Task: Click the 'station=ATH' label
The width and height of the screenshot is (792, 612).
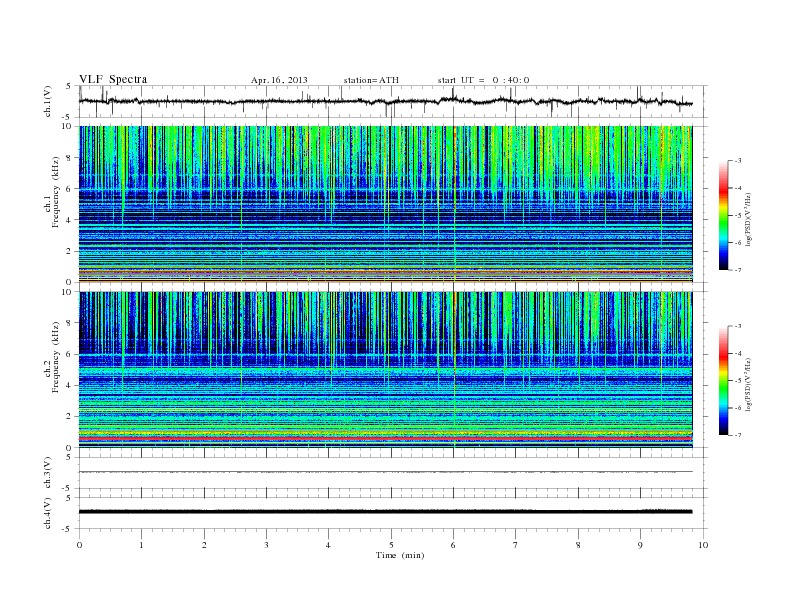Action: (371, 80)
